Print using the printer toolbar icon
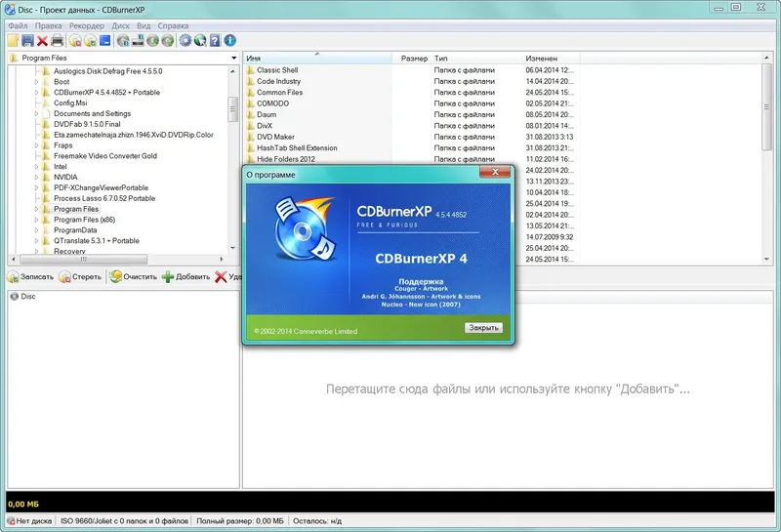This screenshot has height=532, width=781. click(x=58, y=41)
